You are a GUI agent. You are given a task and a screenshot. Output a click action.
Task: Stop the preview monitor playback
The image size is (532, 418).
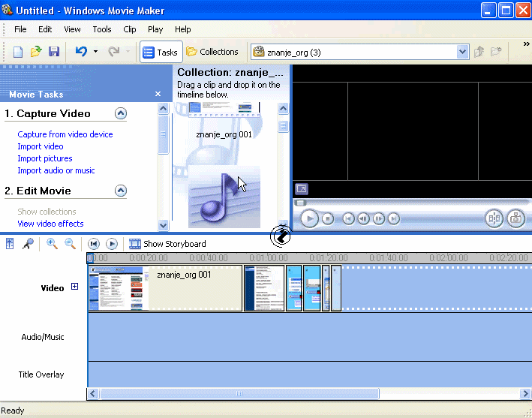tap(328, 219)
